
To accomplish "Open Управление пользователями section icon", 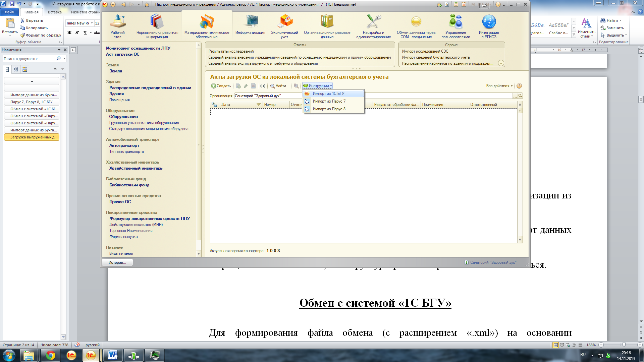I will coord(455,21).
